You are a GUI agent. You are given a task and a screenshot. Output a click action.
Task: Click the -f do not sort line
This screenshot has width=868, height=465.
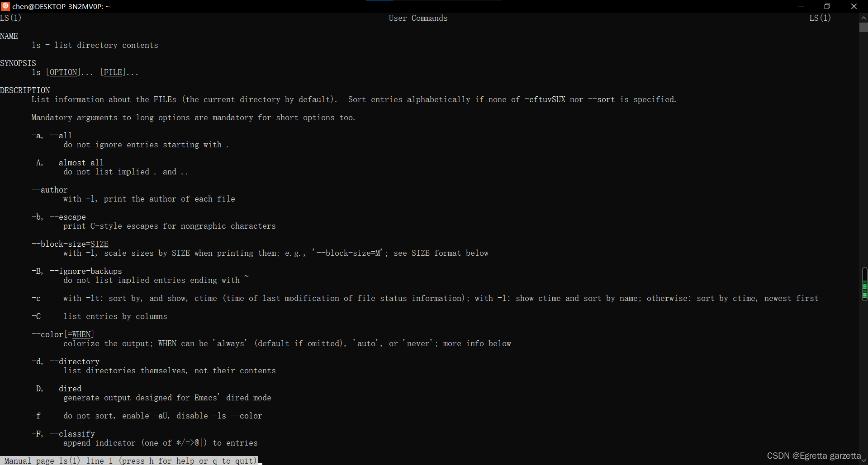click(147, 416)
